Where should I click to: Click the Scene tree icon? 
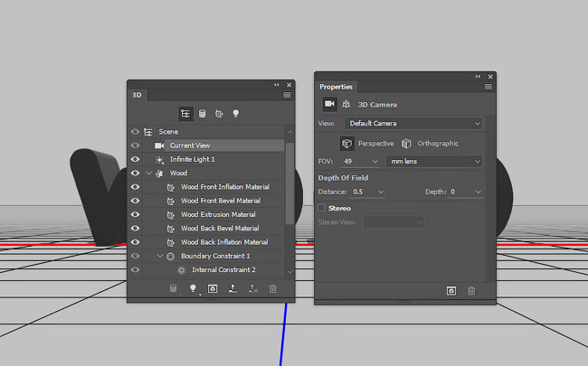pyautogui.click(x=148, y=132)
